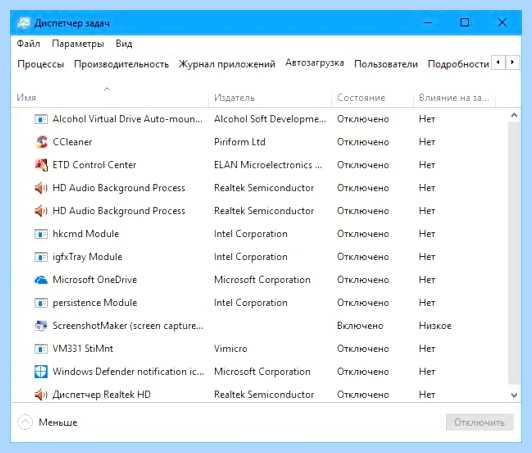Click Realtek Semiconductor in Диспетчер Realtek row
The width and height of the screenshot is (532, 453).
tap(264, 395)
